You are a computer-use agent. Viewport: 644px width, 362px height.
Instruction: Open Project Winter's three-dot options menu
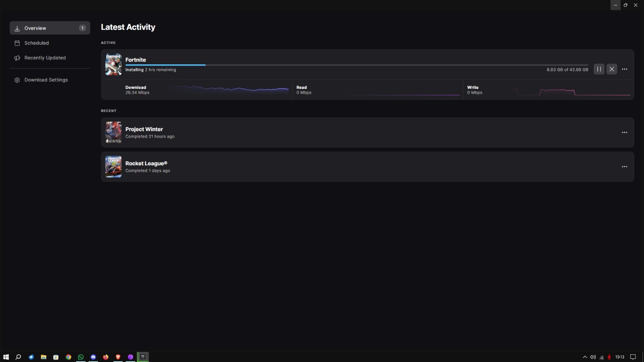(x=624, y=132)
